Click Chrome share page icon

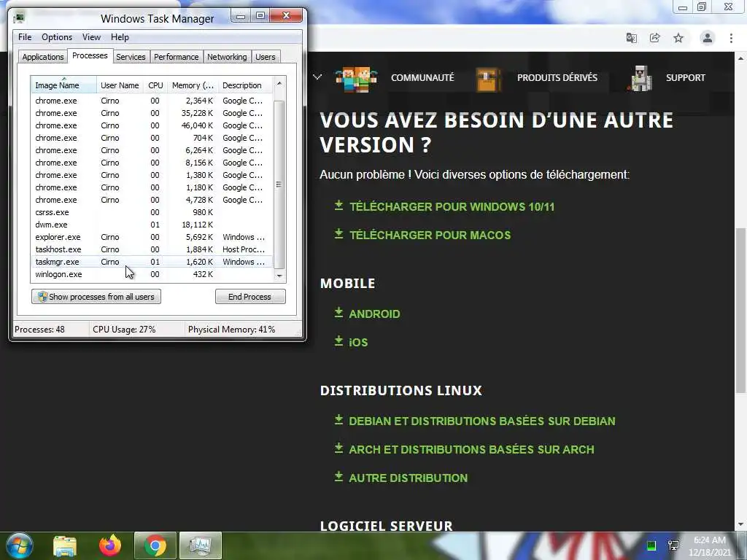[x=655, y=38]
